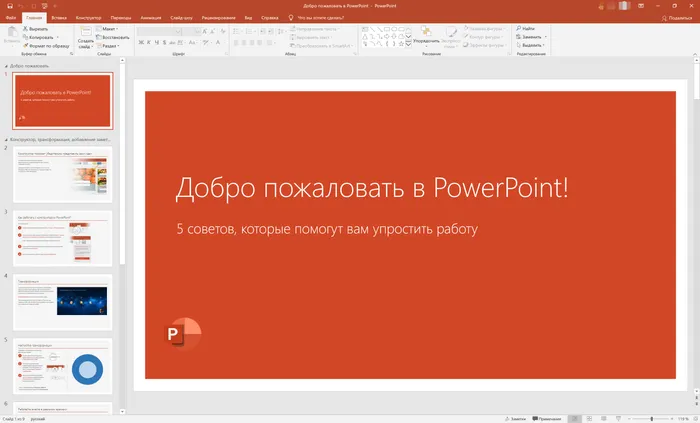Open the Select (Выделить) dropdown
The image size is (700, 423).
tap(530, 45)
